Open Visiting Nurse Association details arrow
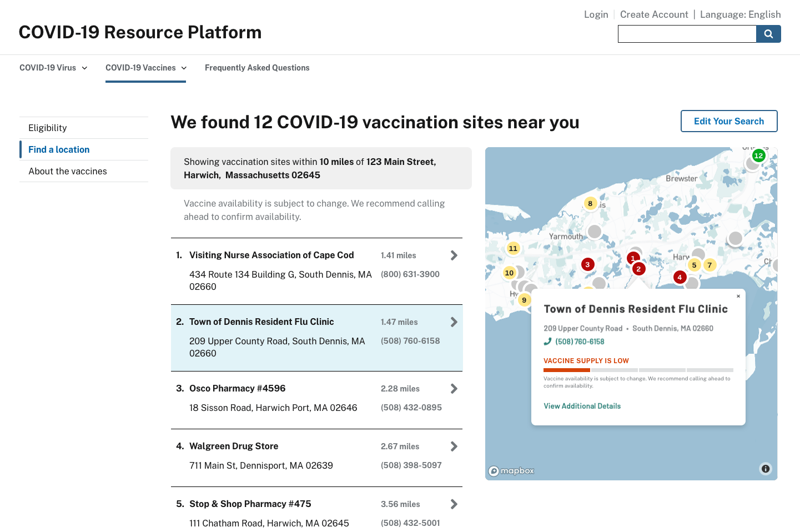Image resolution: width=800 pixels, height=532 pixels. (454, 255)
